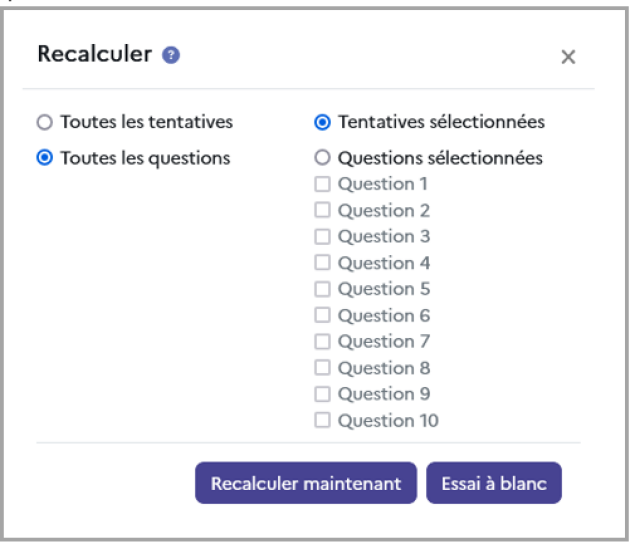Enable the Question 3 checkbox

point(322,237)
